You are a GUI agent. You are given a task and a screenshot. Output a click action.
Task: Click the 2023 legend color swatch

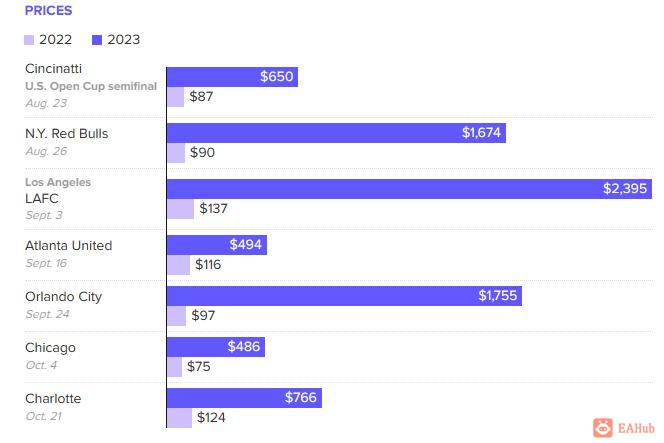pyautogui.click(x=97, y=40)
